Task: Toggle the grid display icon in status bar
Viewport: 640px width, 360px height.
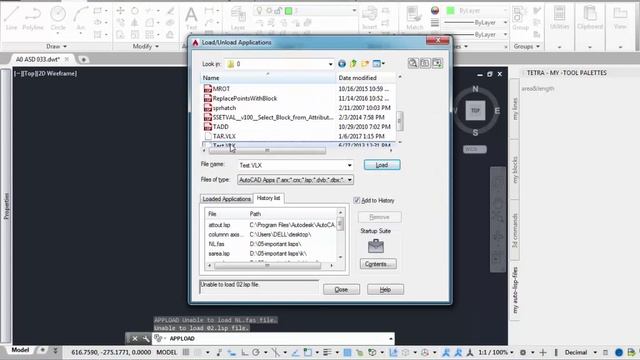Action: click(x=186, y=352)
